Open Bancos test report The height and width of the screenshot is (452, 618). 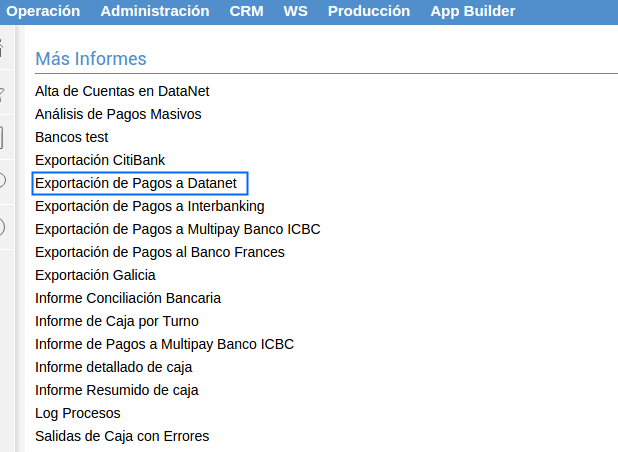pyautogui.click(x=71, y=137)
